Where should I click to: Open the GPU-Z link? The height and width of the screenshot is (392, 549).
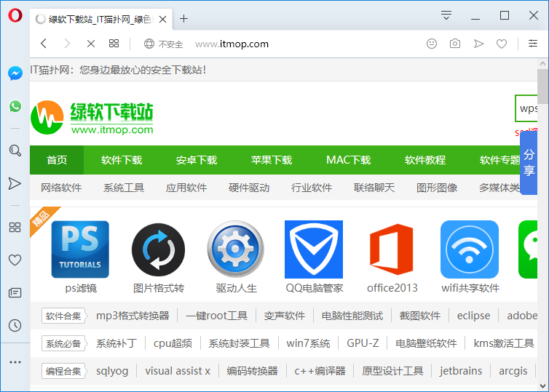point(363,343)
